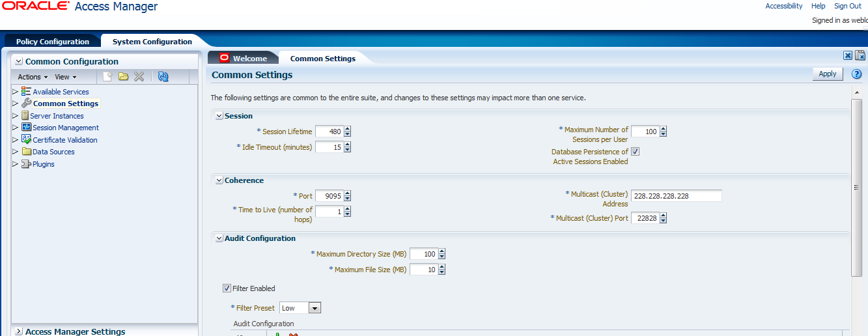The image size is (868, 336).
Task: Click the Common Settings wrench icon
Action: (26, 104)
